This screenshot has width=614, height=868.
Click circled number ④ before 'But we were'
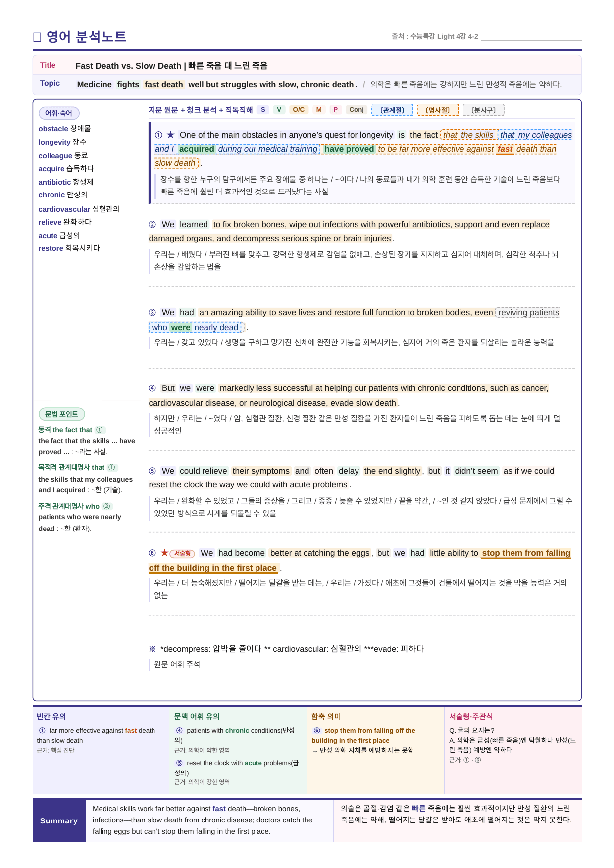coord(152,388)
